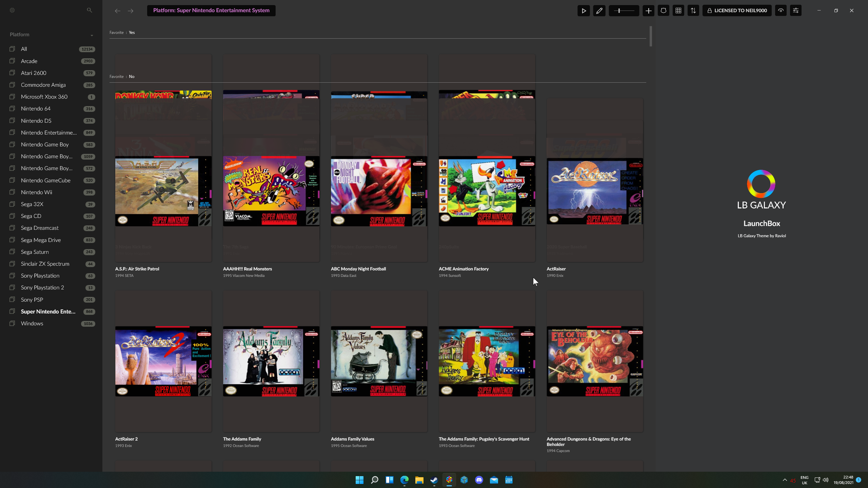Open the sidebar settings gear icon

[x=12, y=10]
